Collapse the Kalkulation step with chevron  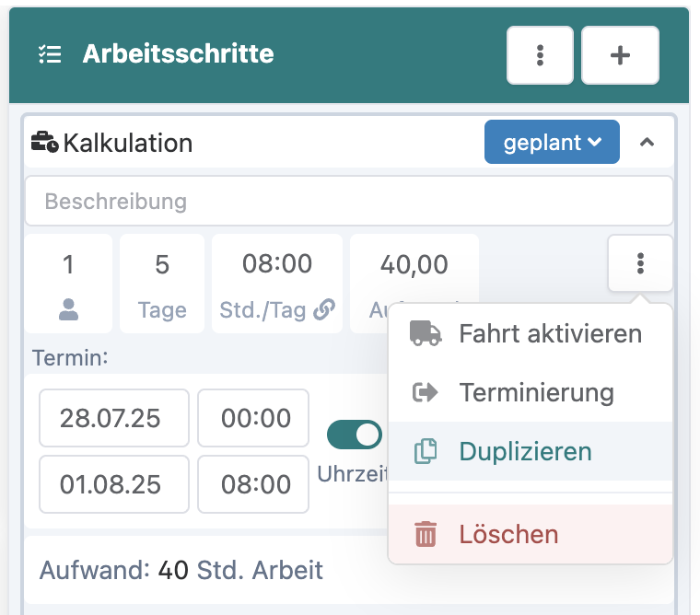click(x=647, y=143)
